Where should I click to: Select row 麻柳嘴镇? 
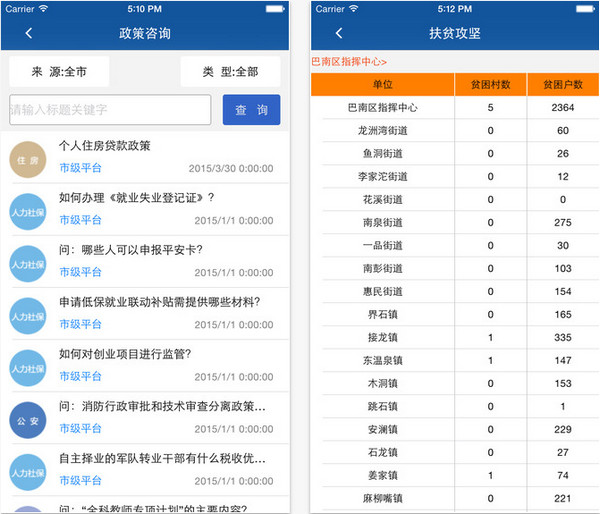(x=455, y=498)
